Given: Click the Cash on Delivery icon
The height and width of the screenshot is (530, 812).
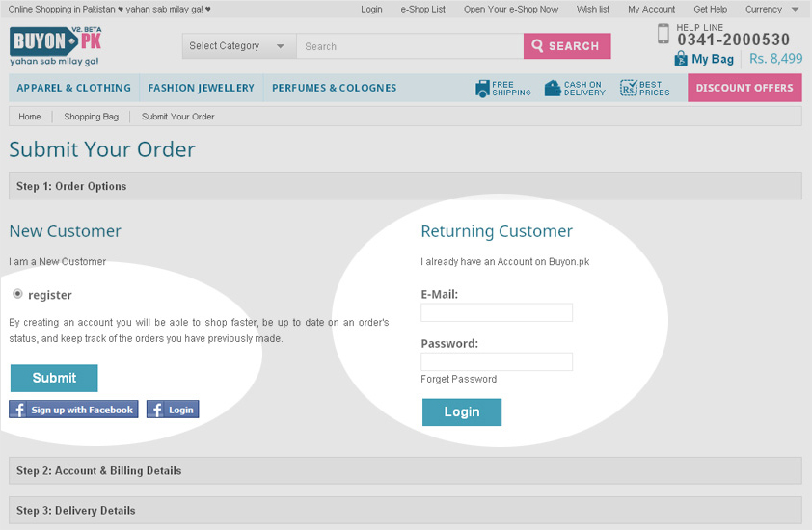Looking at the screenshot, I should click(x=553, y=88).
